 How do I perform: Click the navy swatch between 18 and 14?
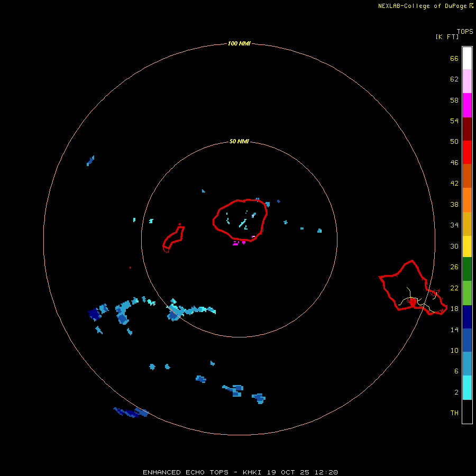467,317
